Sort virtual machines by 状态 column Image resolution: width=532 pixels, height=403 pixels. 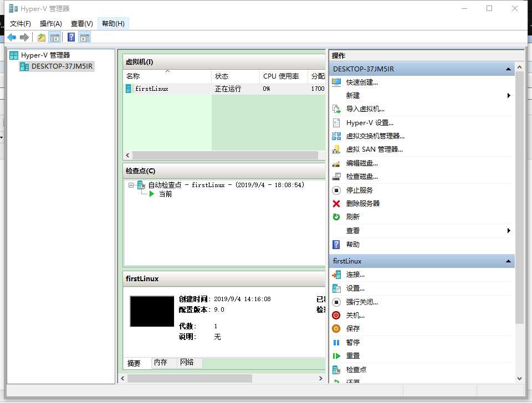coord(236,76)
